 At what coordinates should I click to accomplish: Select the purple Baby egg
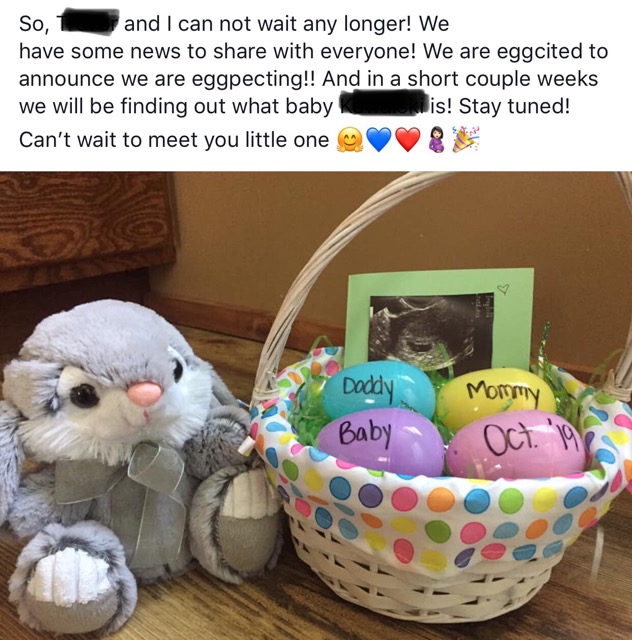click(x=381, y=444)
